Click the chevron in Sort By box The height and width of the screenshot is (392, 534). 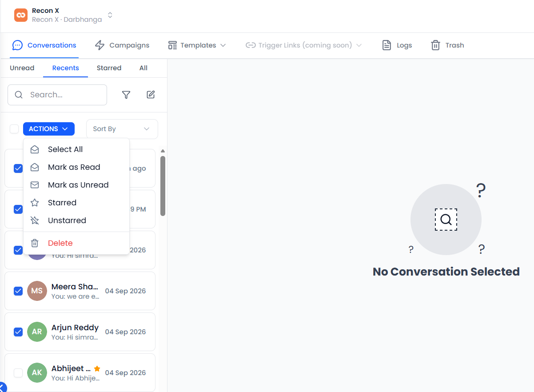tap(147, 129)
